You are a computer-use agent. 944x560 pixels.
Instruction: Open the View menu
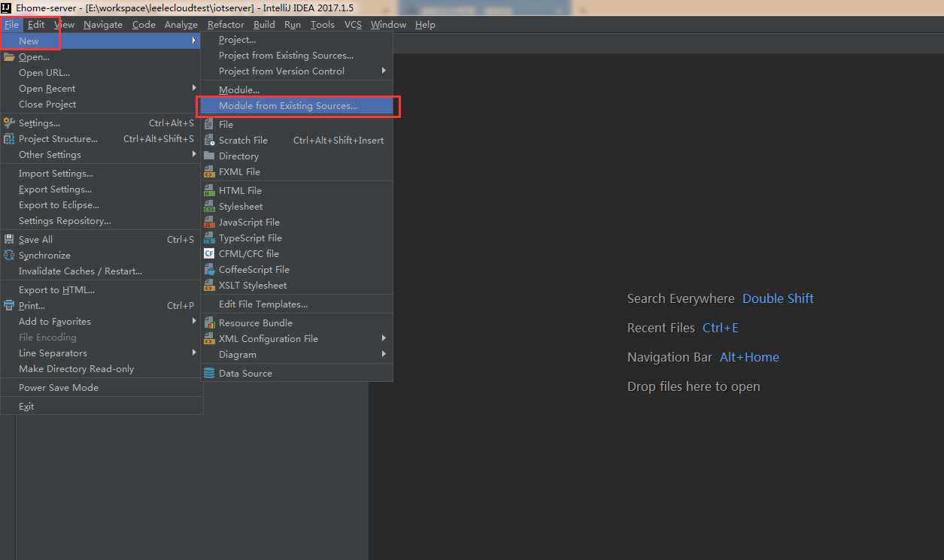tap(65, 24)
